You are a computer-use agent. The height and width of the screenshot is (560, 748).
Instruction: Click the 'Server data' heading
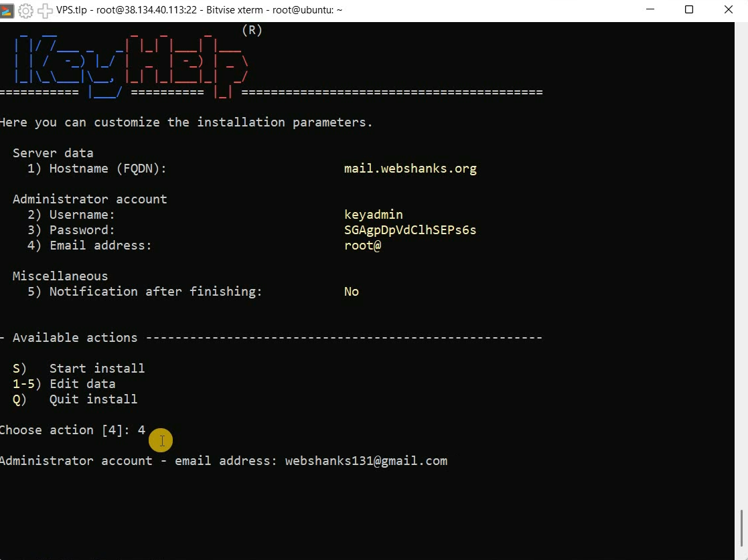[53, 153]
